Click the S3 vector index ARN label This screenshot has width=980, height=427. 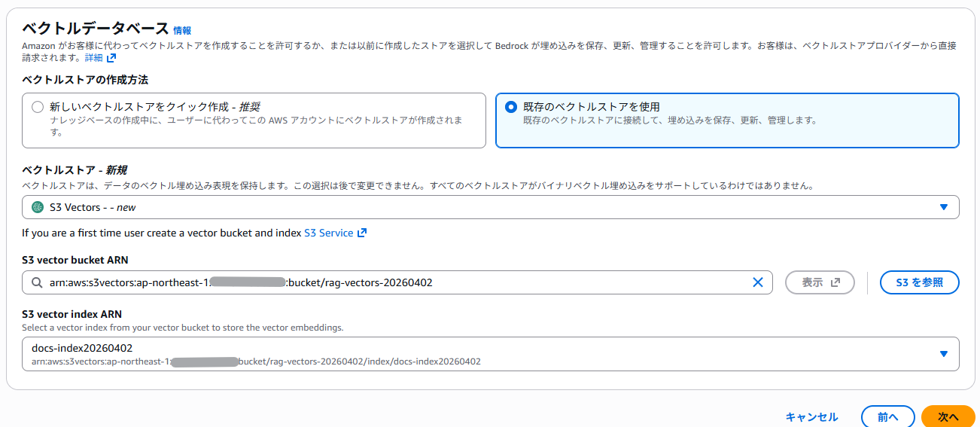tap(72, 315)
